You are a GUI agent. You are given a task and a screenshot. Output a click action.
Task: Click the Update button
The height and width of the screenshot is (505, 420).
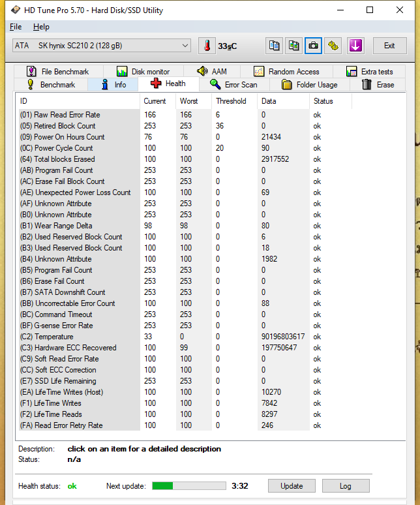[x=292, y=485]
